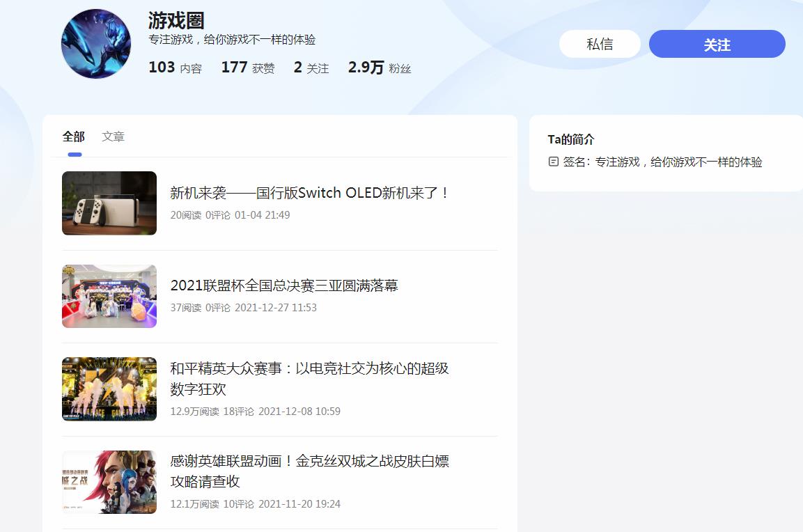The width and height of the screenshot is (803, 532).
Task: Click the 177 获赞 count
Action: coord(248,68)
